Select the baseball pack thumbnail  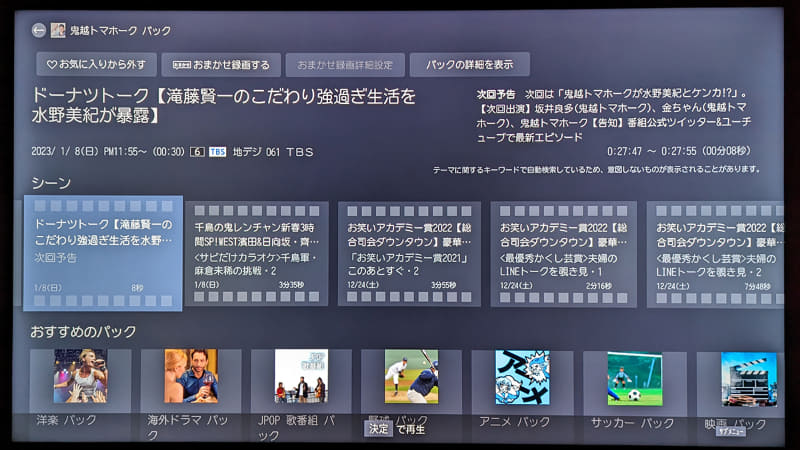tap(411, 377)
